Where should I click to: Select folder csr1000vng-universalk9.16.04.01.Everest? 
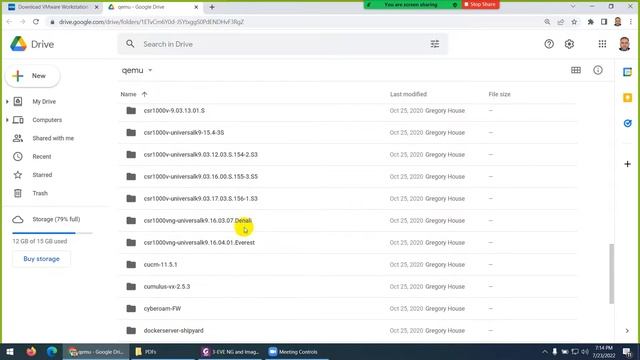tap(349, 243)
